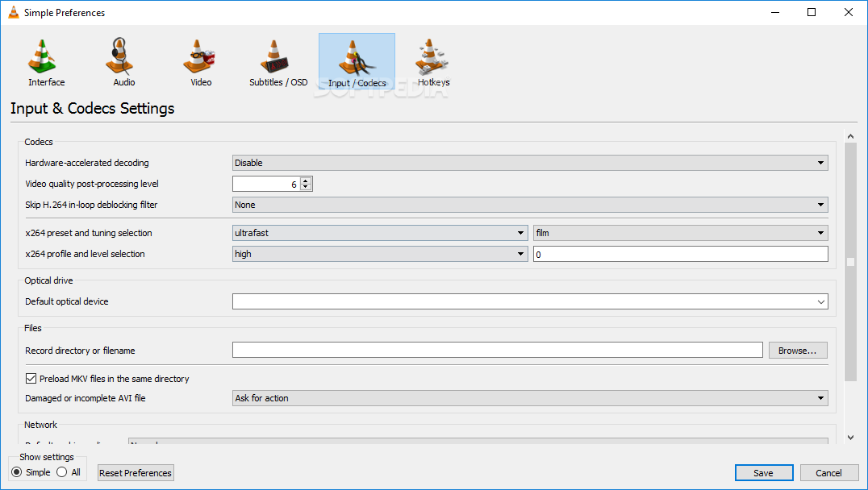Click the Hardware-accelerated decoding label
868x490 pixels.
[87, 163]
